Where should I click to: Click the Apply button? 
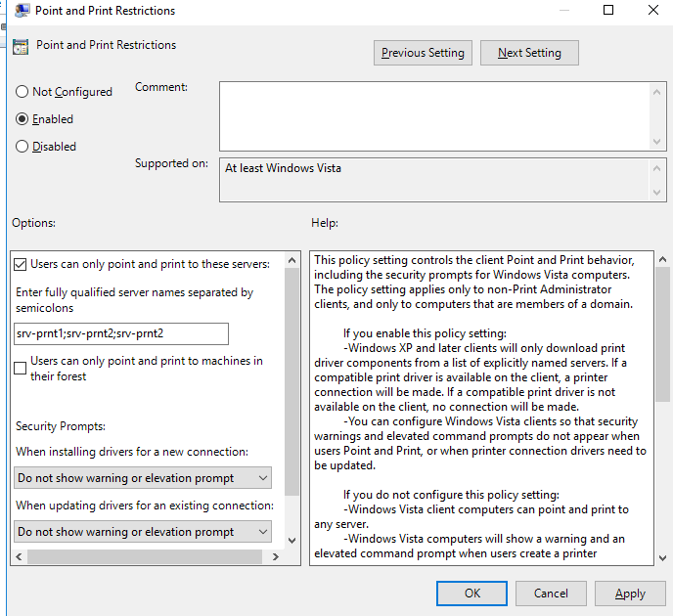[x=630, y=594]
